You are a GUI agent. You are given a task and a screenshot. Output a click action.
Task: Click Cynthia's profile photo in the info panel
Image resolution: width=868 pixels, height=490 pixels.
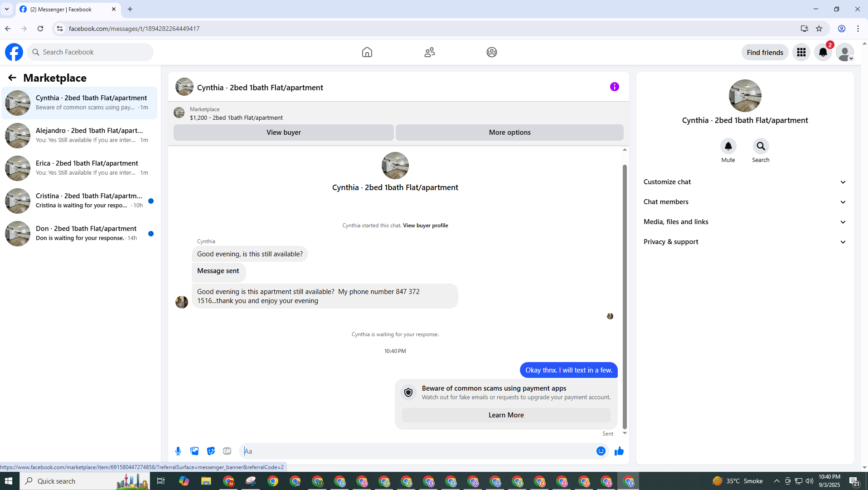click(745, 96)
